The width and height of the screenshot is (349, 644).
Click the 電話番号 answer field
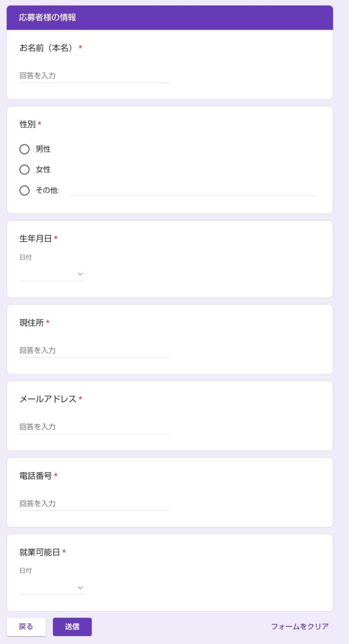point(94,503)
